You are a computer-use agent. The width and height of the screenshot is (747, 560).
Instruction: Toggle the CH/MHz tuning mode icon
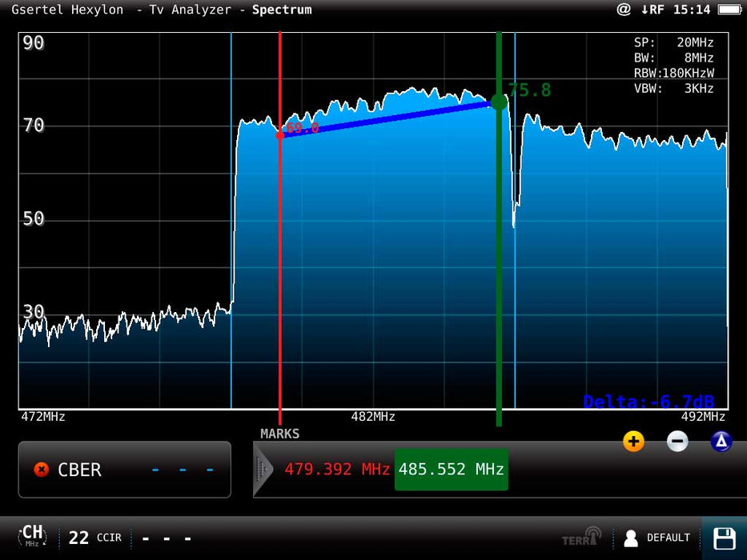pos(32,537)
